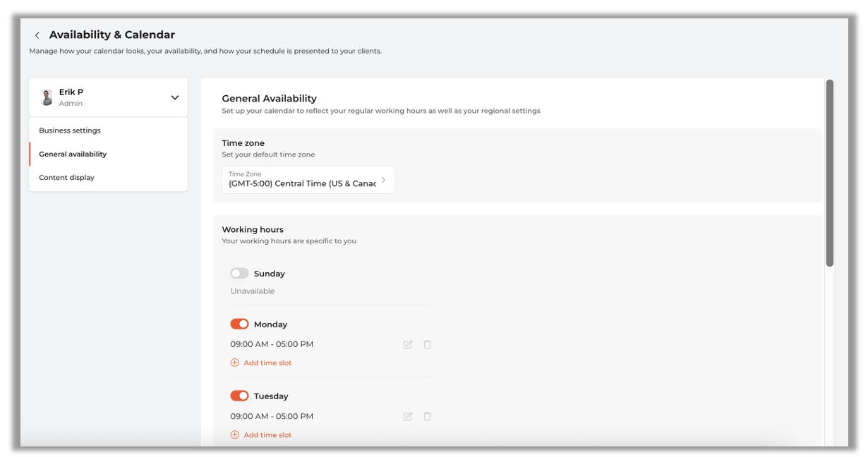Delete Monday's working hours time slot
Image resolution: width=868 pixels, height=457 pixels.
427,345
